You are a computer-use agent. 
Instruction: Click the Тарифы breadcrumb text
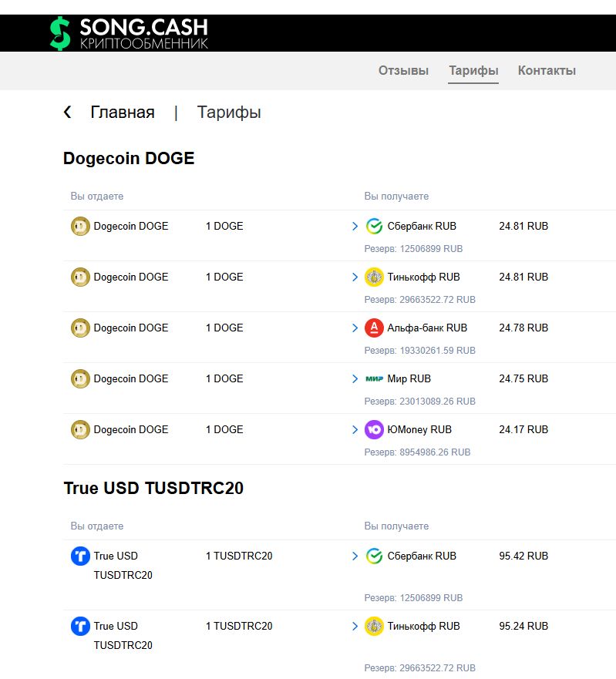click(x=229, y=113)
